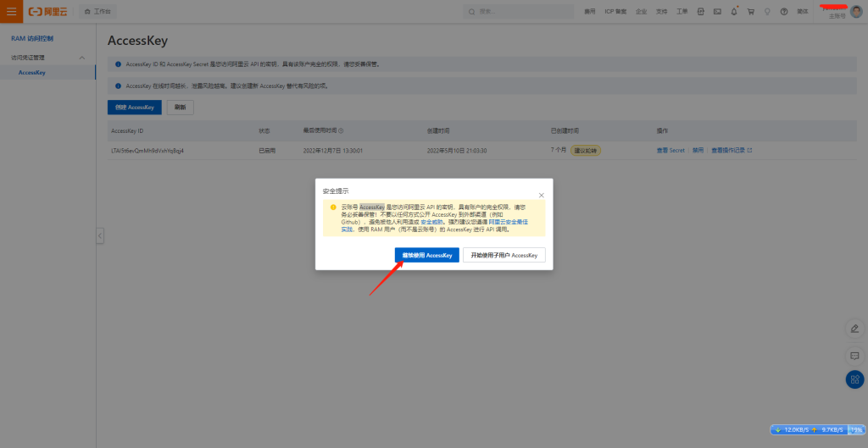Click the AccessKey ID column header

(127, 131)
